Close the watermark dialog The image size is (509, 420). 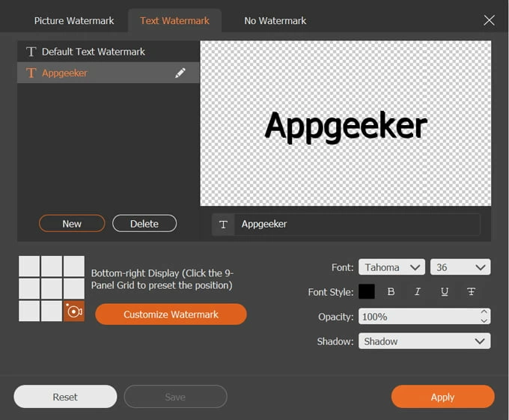[x=489, y=20]
